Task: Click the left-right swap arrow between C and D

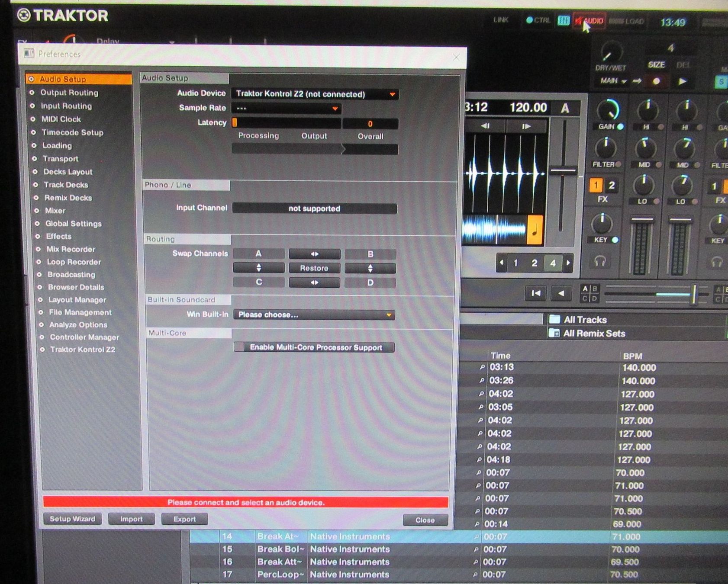Action: pos(315,282)
